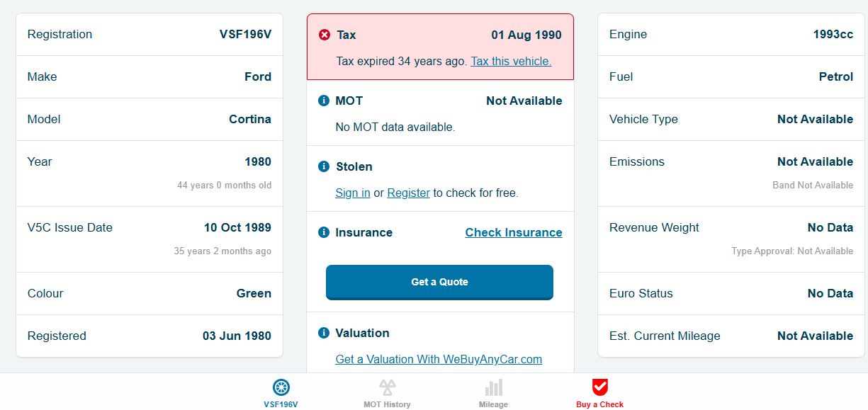Screen dimensions: 868x410
Task: Click the Sign in link
Action: [353, 193]
